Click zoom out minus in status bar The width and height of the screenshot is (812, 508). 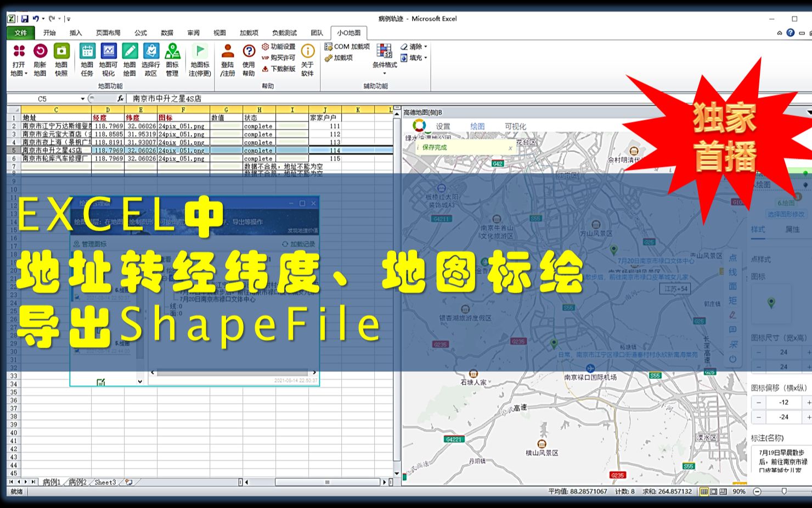click(x=757, y=492)
